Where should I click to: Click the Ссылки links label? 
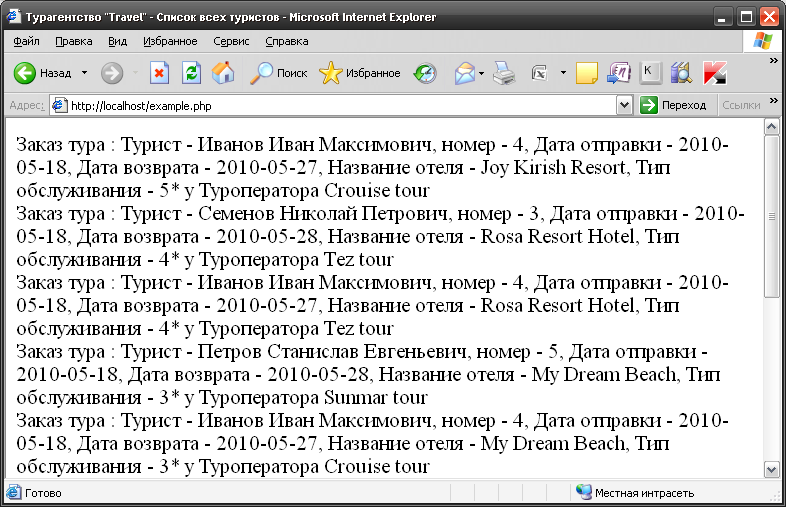[741, 105]
